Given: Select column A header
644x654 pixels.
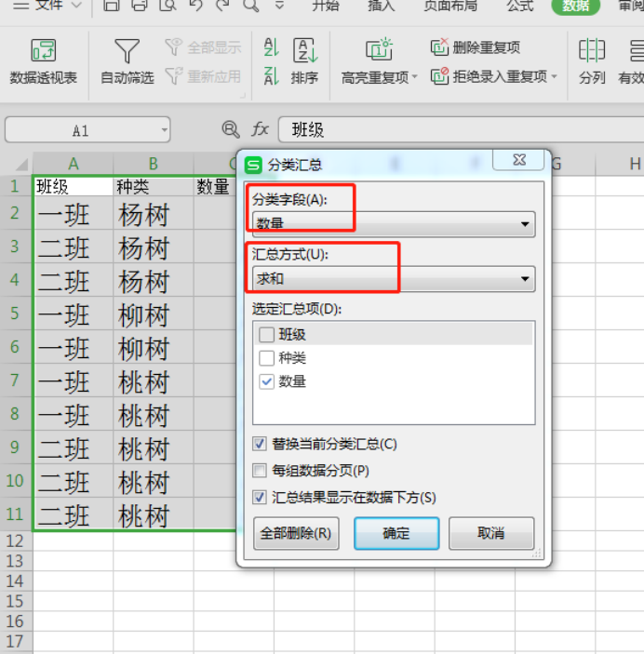Looking at the screenshot, I should (73, 164).
